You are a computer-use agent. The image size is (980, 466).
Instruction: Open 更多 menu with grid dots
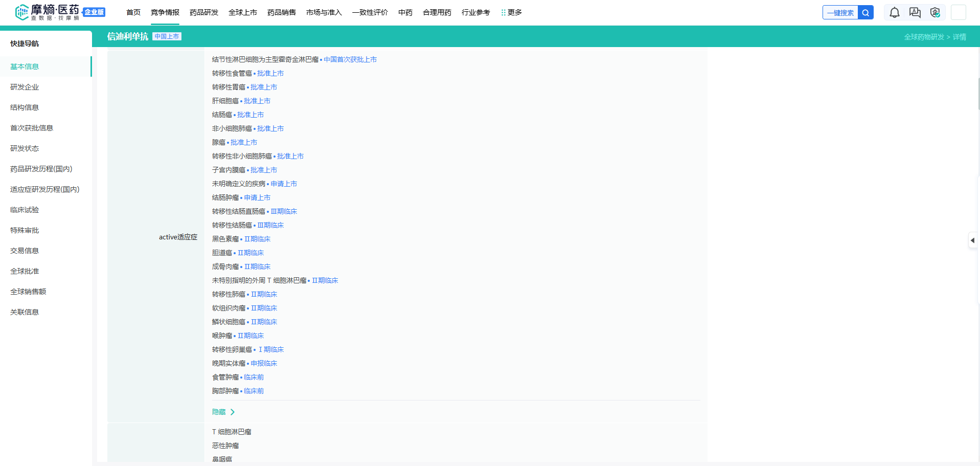pos(511,12)
